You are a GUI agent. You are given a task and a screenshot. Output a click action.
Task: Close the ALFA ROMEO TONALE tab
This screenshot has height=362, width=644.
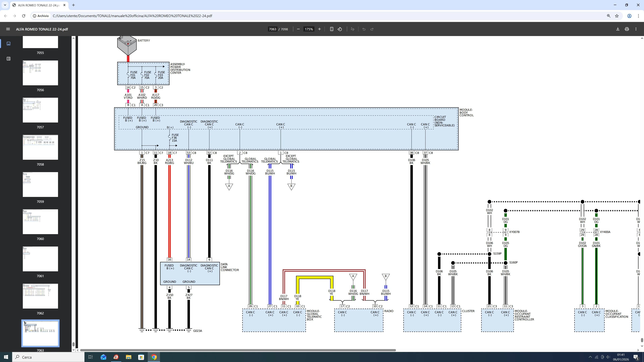point(64,5)
